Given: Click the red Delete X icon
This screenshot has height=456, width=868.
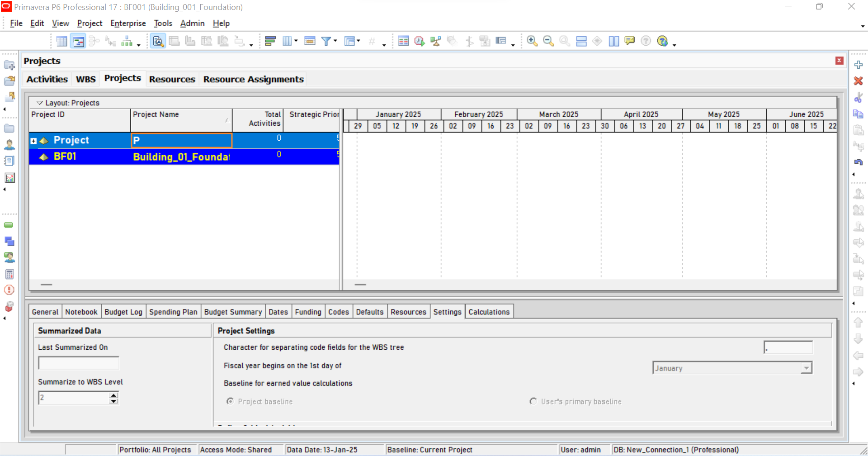Looking at the screenshot, I should [859, 81].
